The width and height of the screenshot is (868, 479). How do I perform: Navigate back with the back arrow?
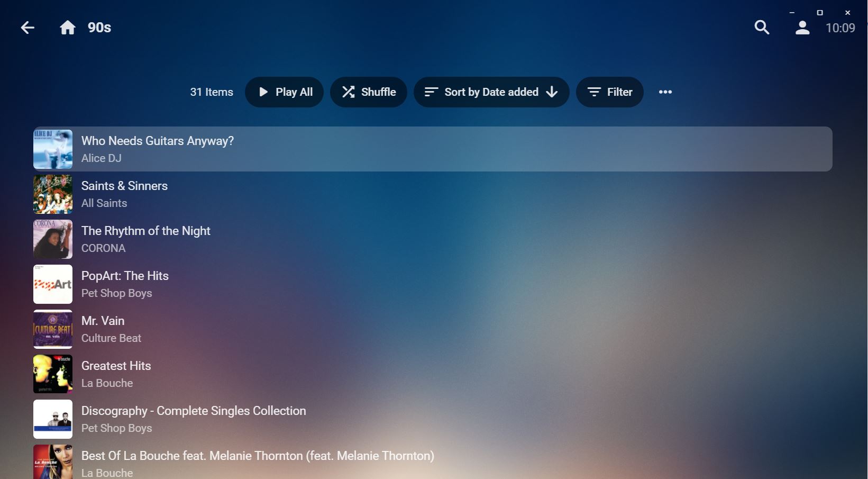(27, 28)
